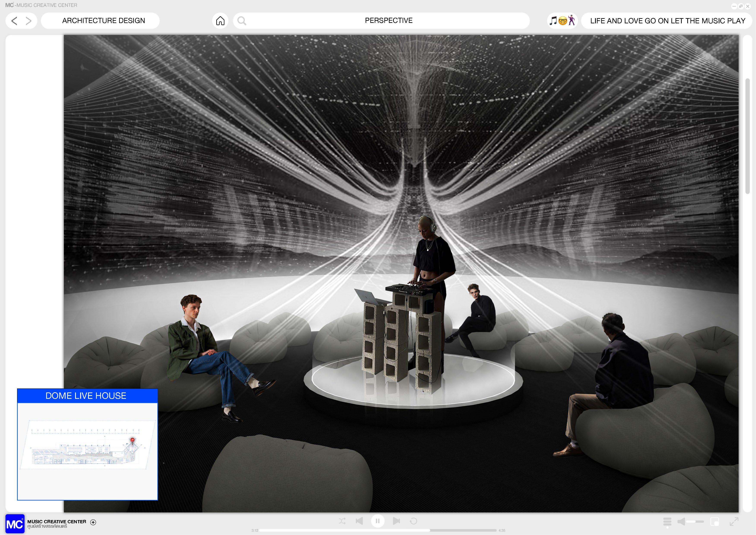756x535 pixels.
Task: Go to the previous track
Action: point(359,521)
